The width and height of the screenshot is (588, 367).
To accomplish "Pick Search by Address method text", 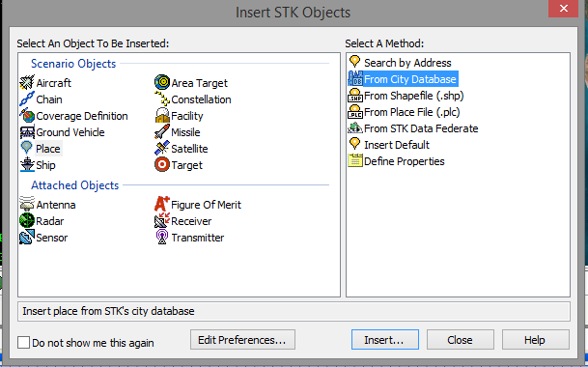I will [x=408, y=63].
